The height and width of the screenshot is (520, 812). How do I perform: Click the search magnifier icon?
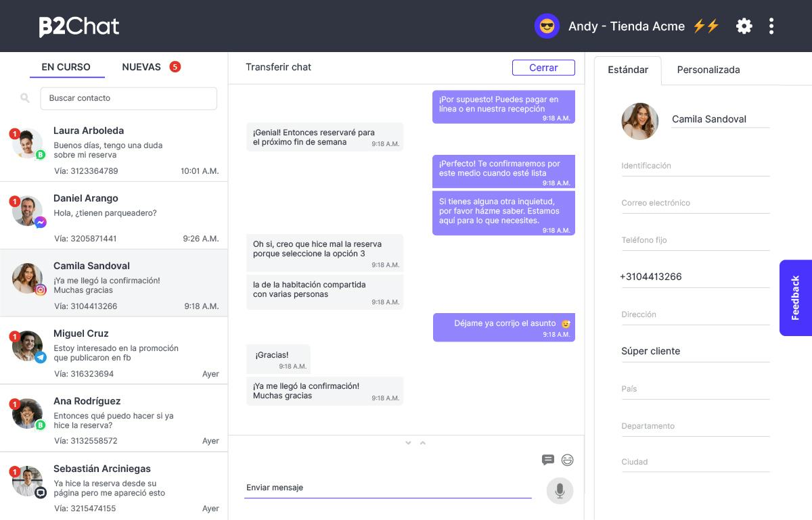coord(25,98)
